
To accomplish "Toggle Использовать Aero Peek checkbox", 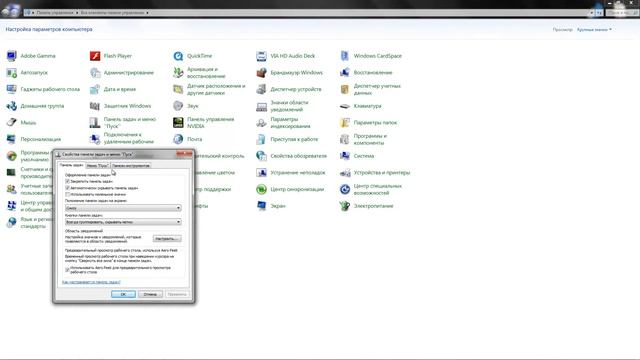I will tap(67, 270).
